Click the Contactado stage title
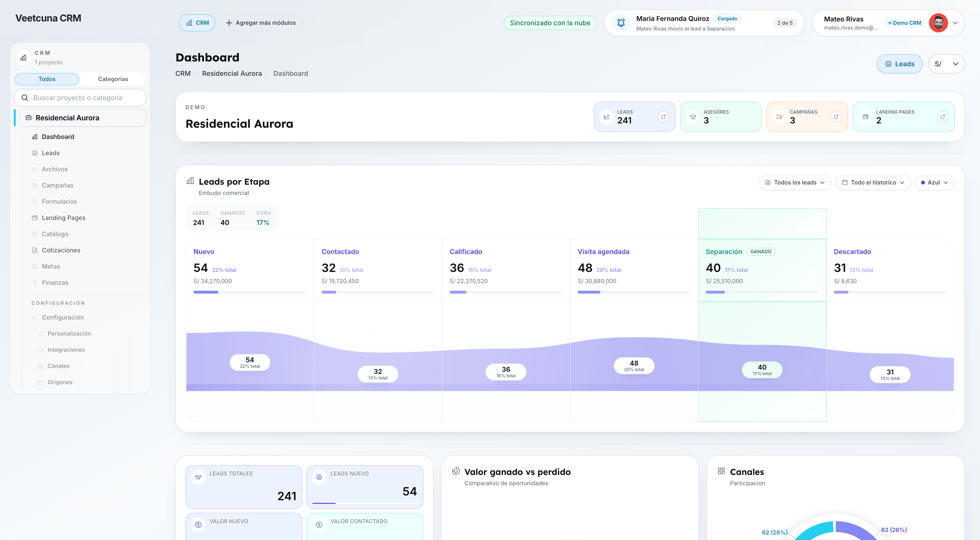The height and width of the screenshot is (540, 980). click(x=340, y=252)
